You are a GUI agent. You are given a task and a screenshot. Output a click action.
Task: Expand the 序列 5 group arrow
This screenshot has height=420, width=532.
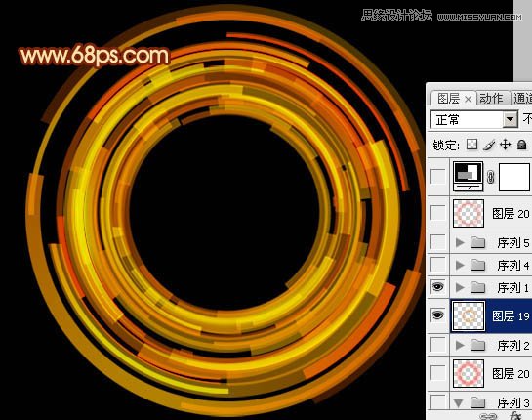(x=460, y=242)
